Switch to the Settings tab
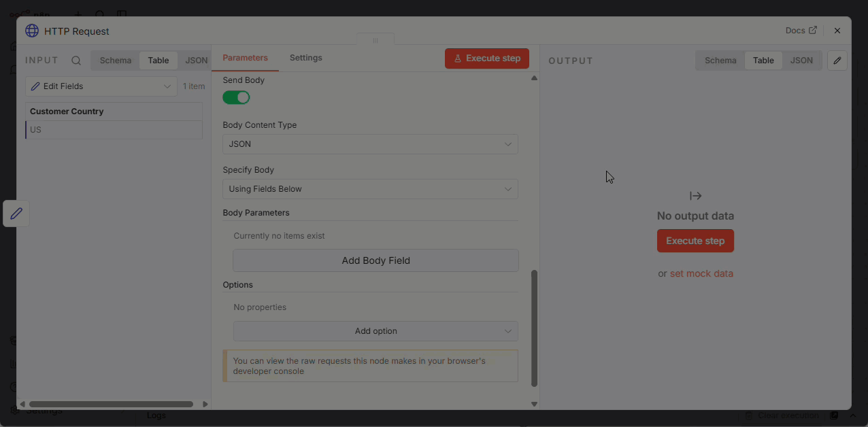Screen dimensions: 868x427 click(x=305, y=58)
